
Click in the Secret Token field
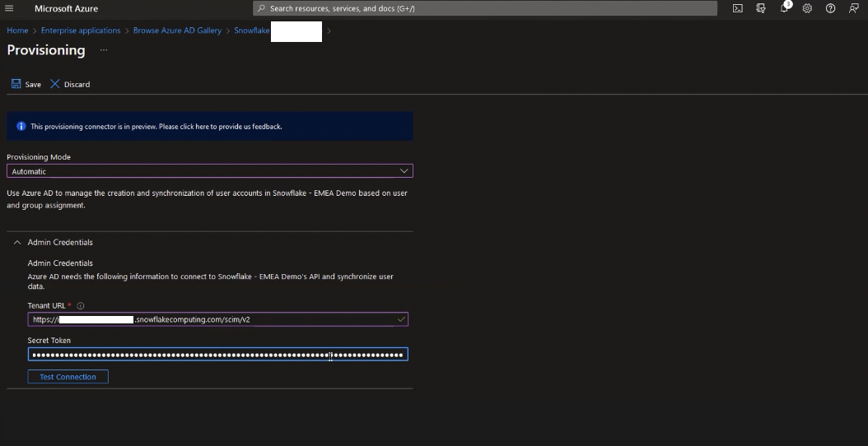click(218, 354)
